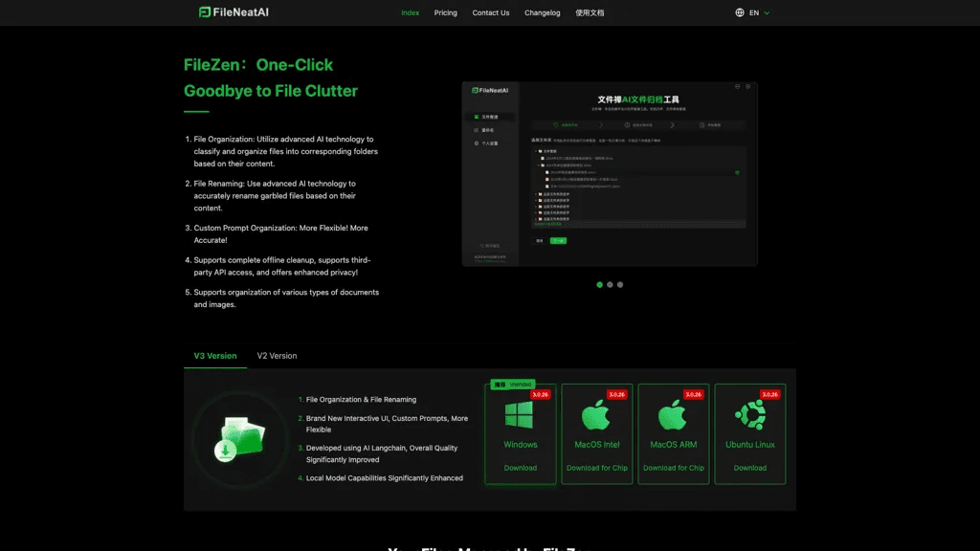The image size is (980, 551).
Task: Click the globe language icon
Action: (x=740, y=12)
